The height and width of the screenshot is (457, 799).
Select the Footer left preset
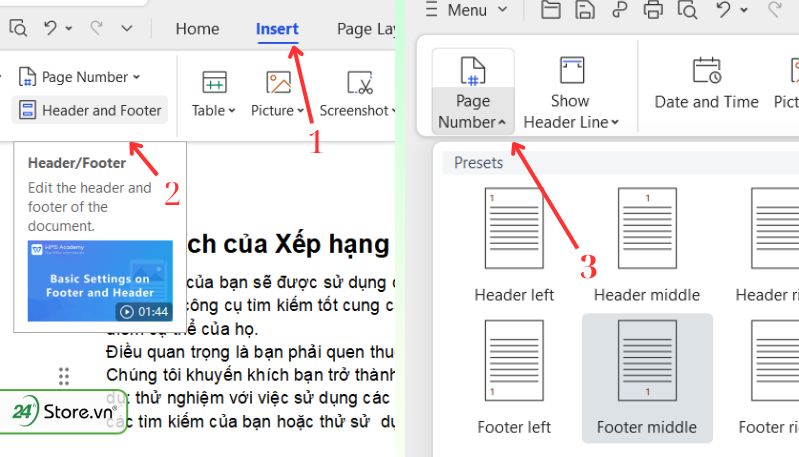point(514,378)
